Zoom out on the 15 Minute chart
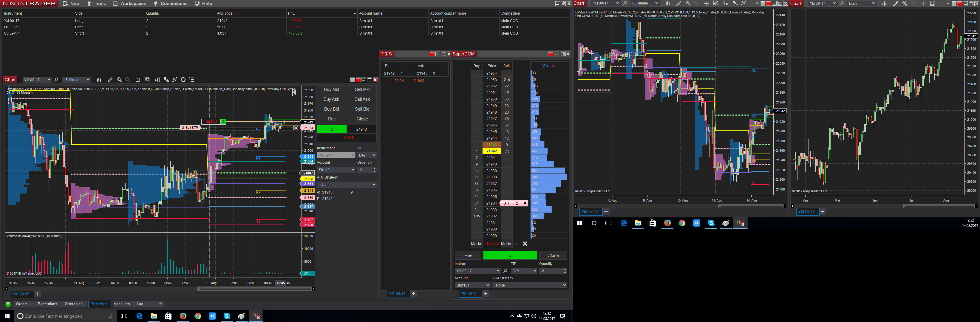 [x=128, y=80]
